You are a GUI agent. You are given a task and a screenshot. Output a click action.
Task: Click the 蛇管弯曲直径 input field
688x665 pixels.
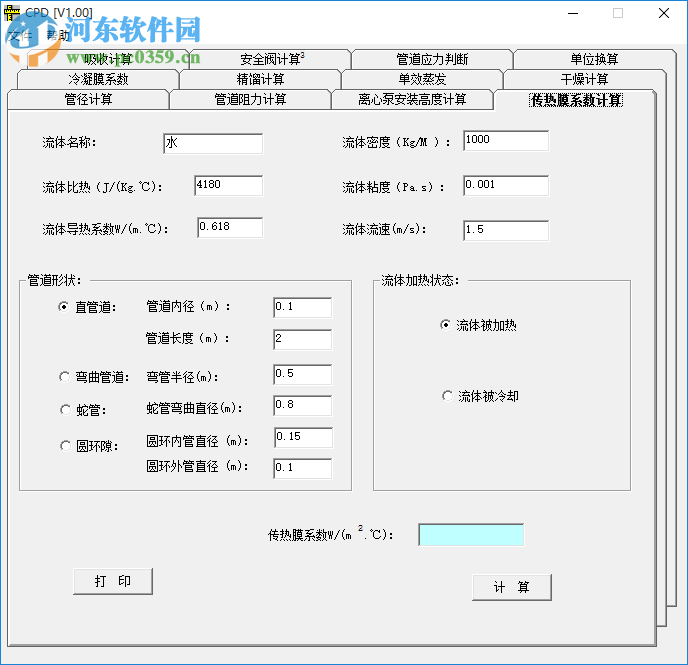(x=303, y=406)
